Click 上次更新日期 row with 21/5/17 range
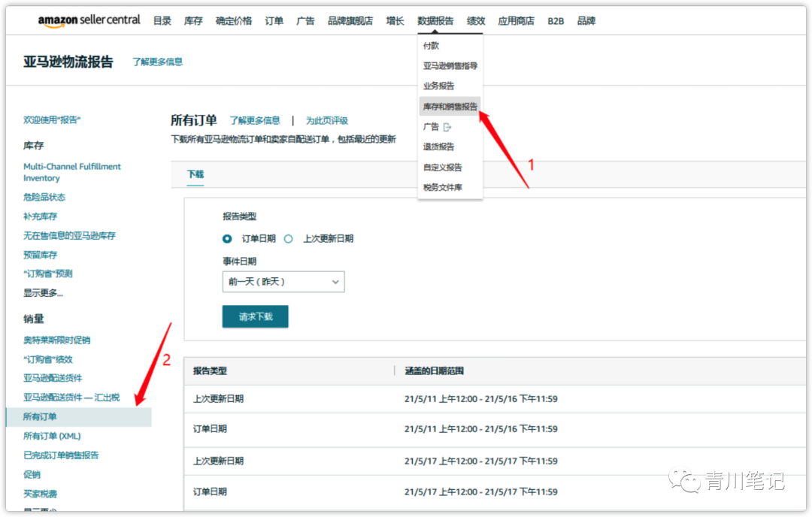 495,461
